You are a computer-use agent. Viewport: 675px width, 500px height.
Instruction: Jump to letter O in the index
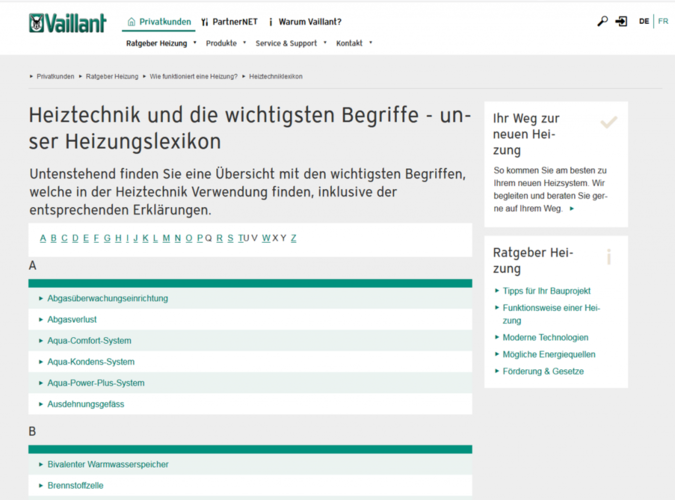pos(189,238)
